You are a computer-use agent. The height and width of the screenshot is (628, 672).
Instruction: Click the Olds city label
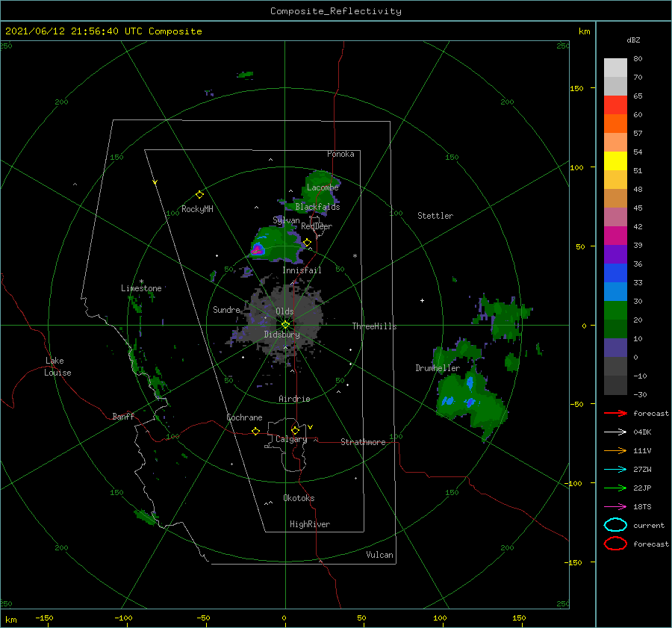[x=284, y=311]
